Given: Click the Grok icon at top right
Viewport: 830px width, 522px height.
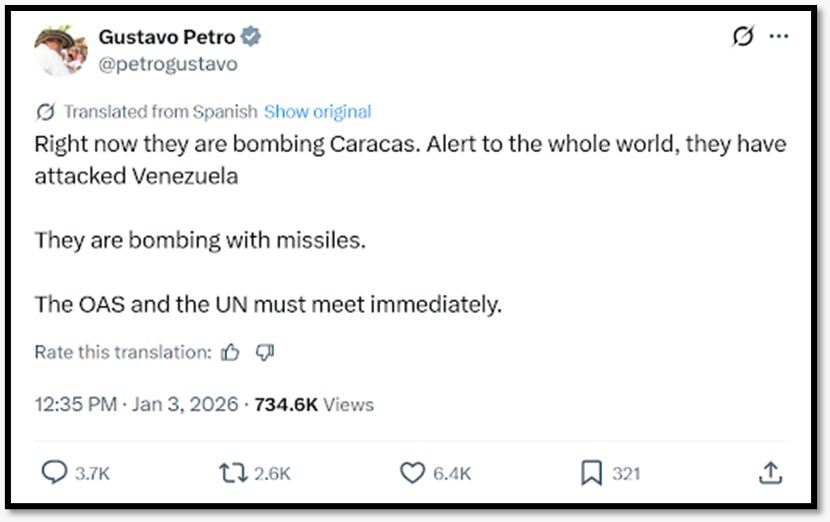Looking at the screenshot, I should click(743, 37).
